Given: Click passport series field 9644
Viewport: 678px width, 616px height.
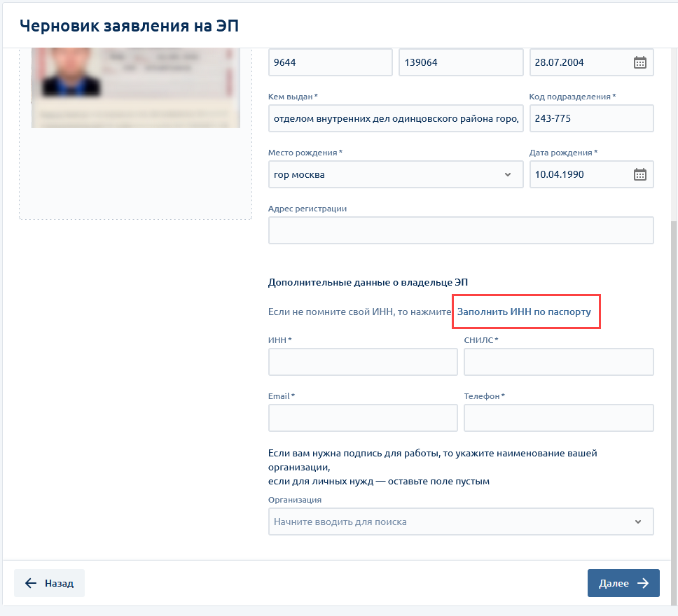Looking at the screenshot, I should [x=330, y=62].
